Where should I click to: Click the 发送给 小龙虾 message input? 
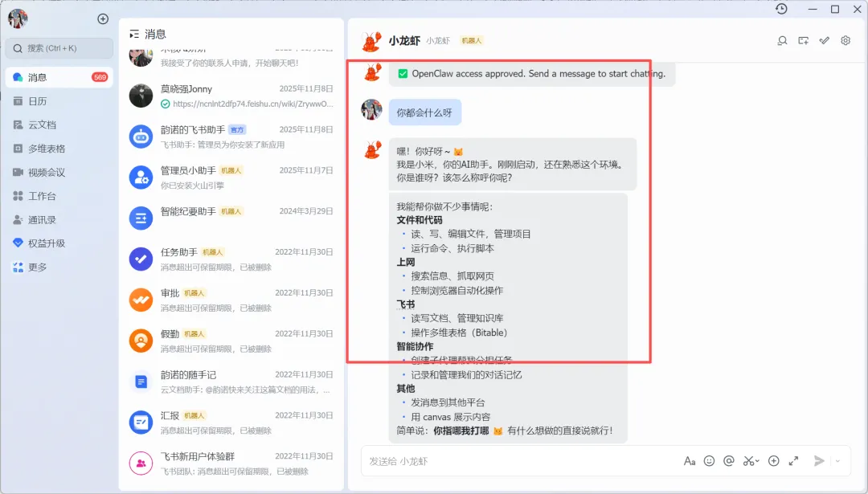click(x=520, y=461)
